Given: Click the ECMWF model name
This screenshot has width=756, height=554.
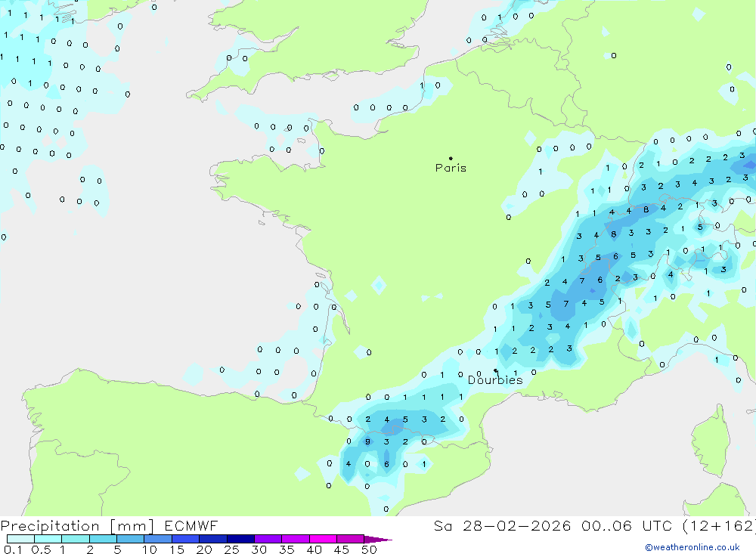Looking at the screenshot, I should [x=191, y=525].
